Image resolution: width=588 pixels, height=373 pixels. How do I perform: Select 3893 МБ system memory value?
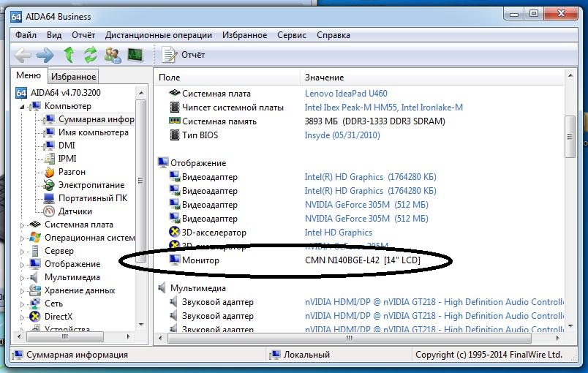tap(374, 121)
